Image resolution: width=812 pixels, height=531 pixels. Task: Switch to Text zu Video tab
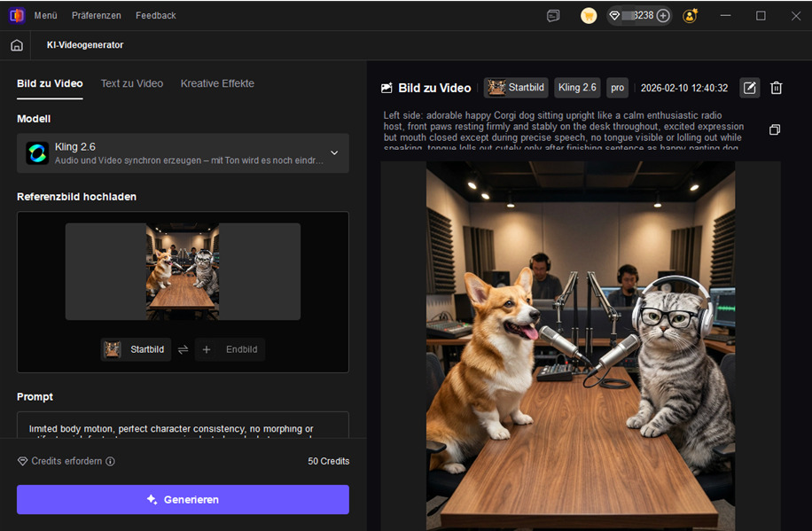[x=131, y=83]
